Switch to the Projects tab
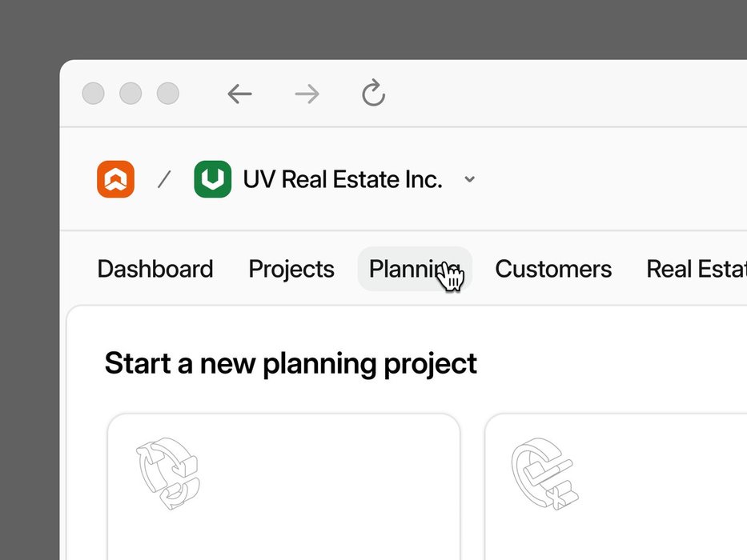The image size is (747, 560). (x=291, y=269)
